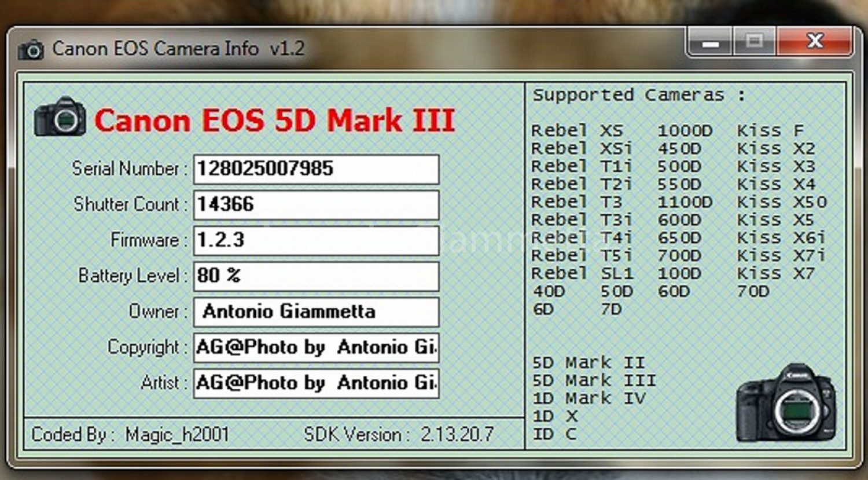
Task: Click the camera icon in the title bar
Action: point(32,50)
